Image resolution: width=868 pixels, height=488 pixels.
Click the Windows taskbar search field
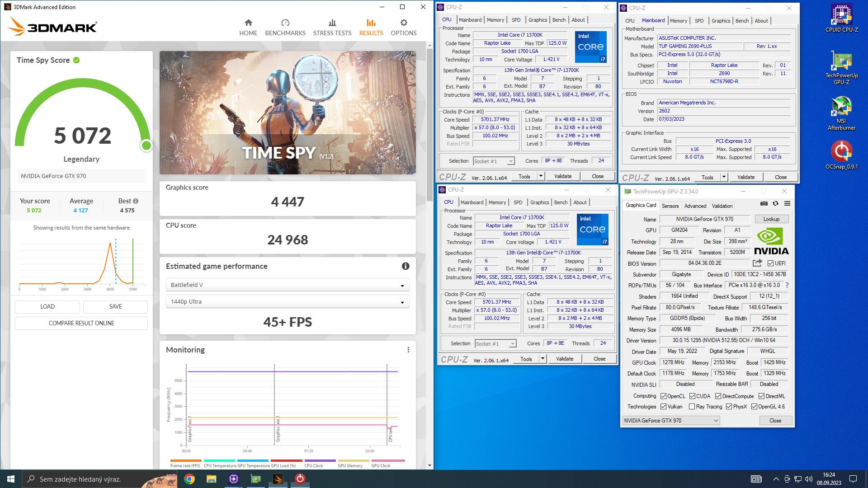click(99, 479)
